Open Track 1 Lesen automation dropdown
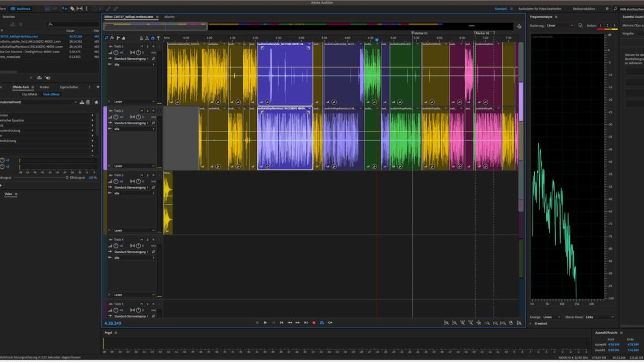Screen dimensions: 644x362 pyautogui.click(x=135, y=101)
